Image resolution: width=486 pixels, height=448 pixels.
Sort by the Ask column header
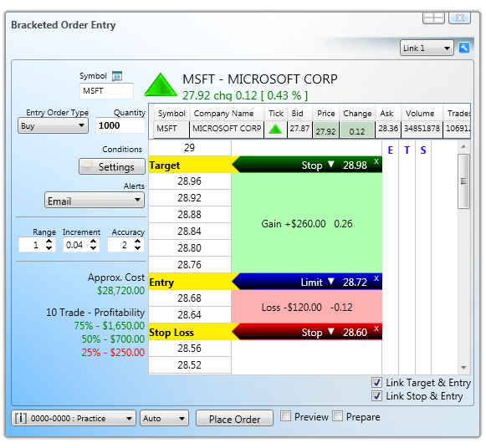coord(388,114)
